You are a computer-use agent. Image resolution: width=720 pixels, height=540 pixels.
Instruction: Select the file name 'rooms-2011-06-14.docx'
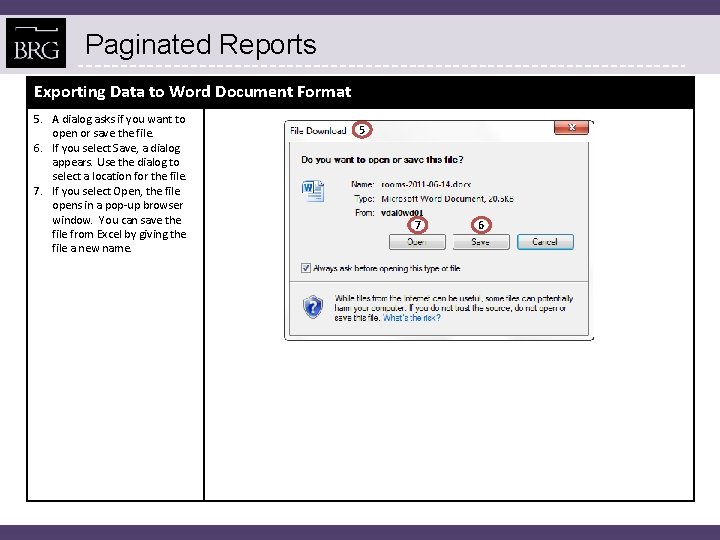(x=426, y=185)
